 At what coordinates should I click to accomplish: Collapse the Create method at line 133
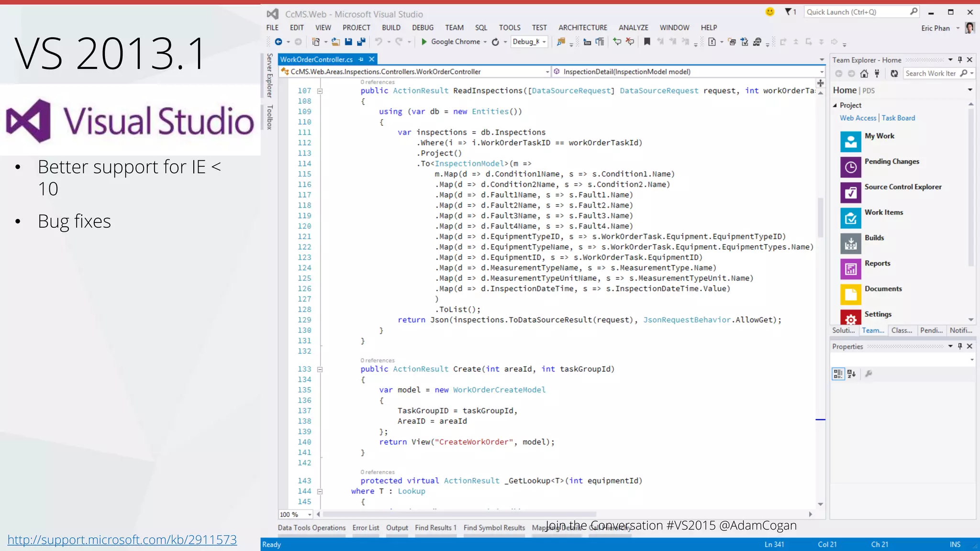(x=320, y=369)
